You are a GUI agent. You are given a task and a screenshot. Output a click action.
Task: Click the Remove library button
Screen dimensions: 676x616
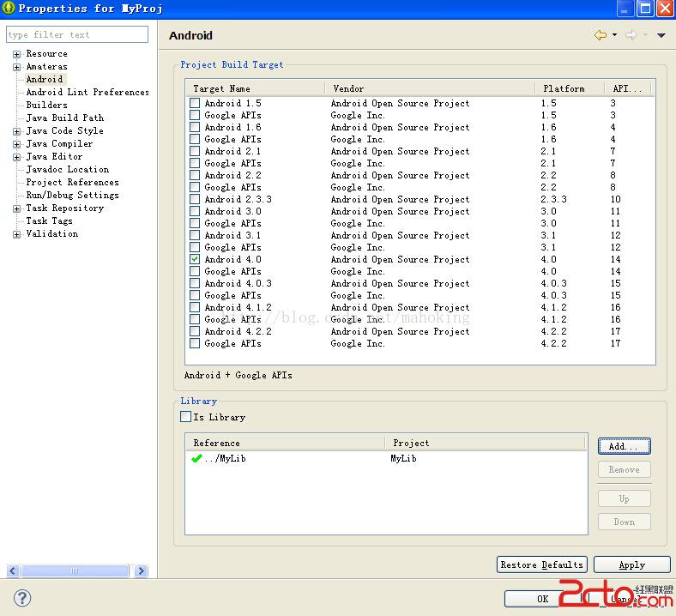624,469
